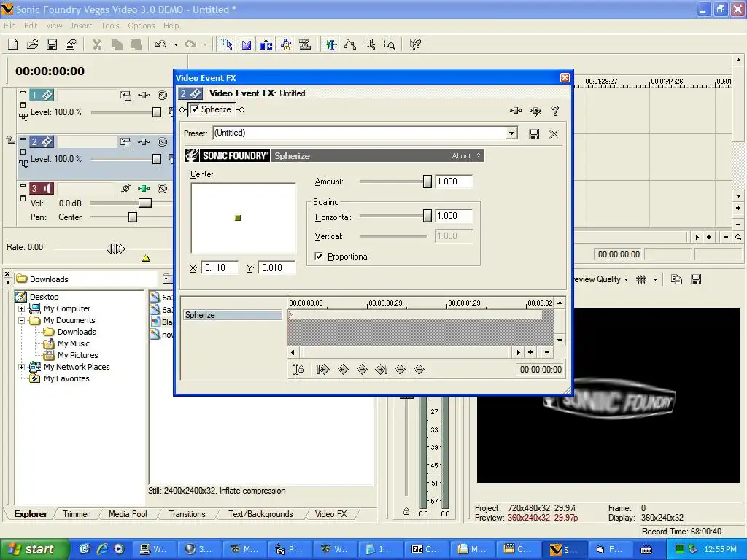
Task: Expand My Computer in the explorer tree
Action: (x=21, y=308)
